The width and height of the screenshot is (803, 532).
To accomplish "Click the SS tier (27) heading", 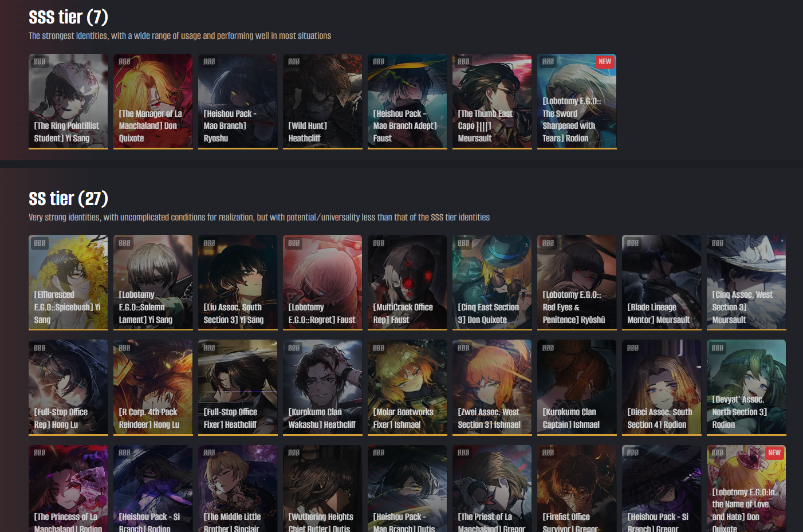I will [68, 199].
